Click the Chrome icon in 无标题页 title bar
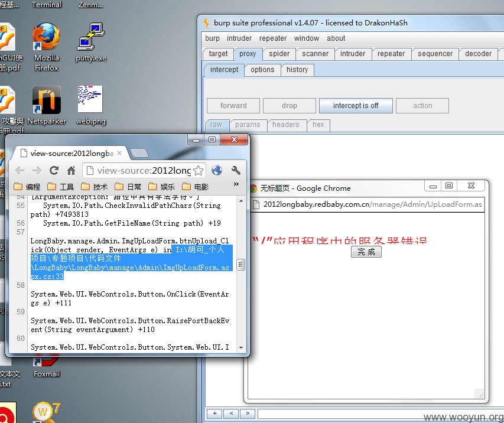The width and height of the screenshot is (504, 423). pyautogui.click(x=253, y=188)
